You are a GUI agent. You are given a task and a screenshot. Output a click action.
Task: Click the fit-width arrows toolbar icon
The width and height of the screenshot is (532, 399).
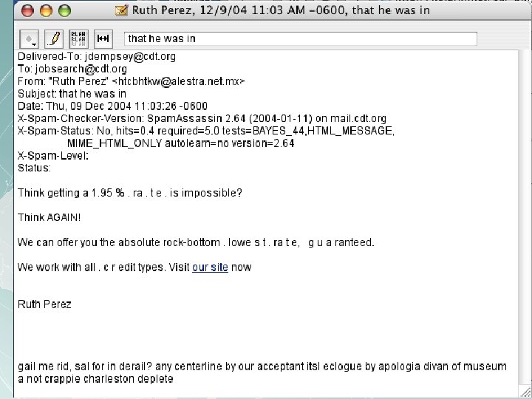coord(103,38)
